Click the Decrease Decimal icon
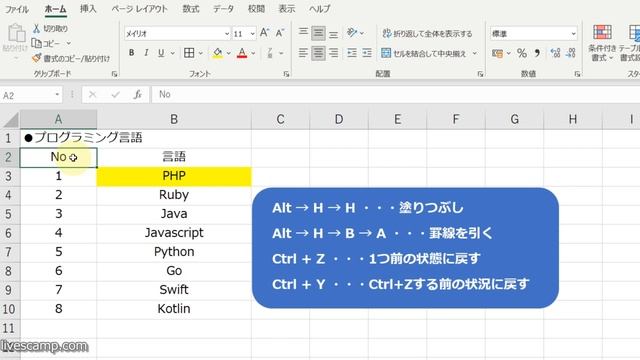 tap(571, 53)
